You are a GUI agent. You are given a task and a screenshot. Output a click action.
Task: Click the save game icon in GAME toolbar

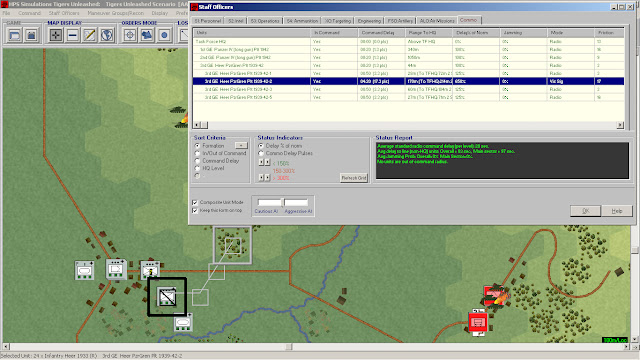point(31,35)
